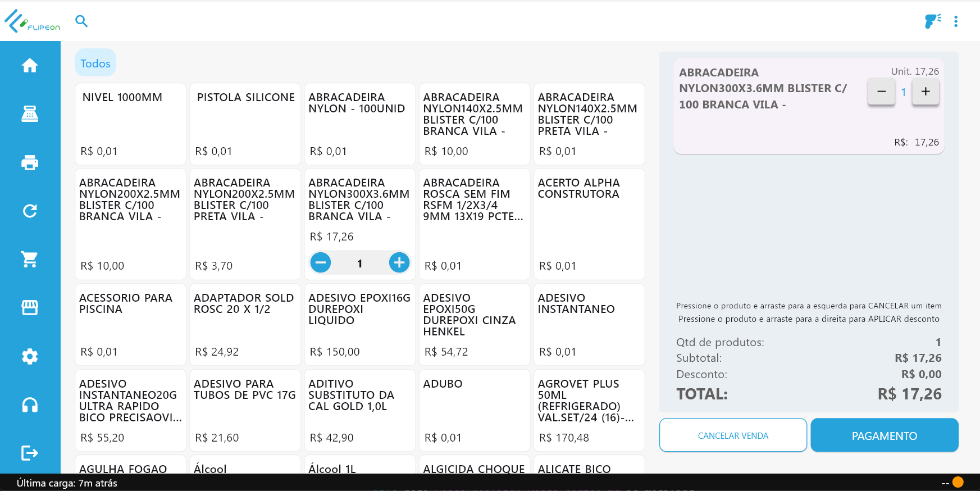
Task: Open the three-dot overflow menu
Action: pos(956,21)
